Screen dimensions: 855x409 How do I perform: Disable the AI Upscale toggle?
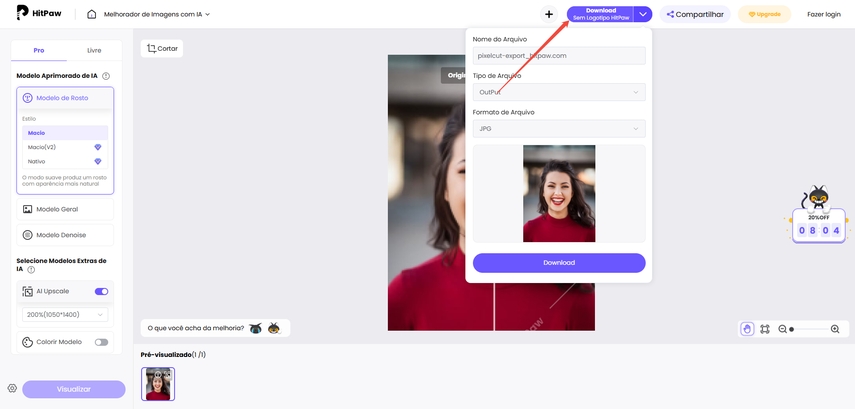pyautogui.click(x=101, y=291)
